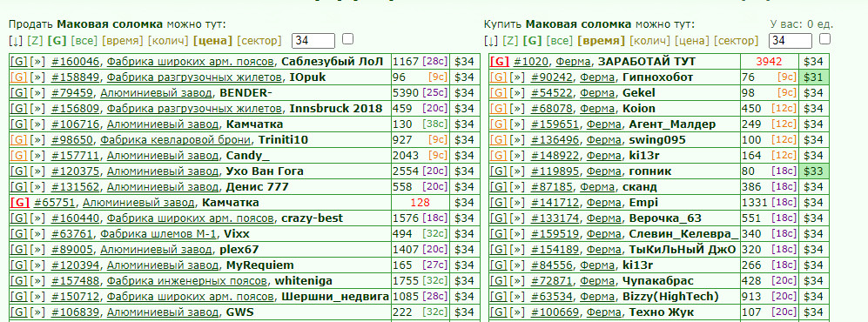Open Фабрика широких арм. поясов link for #160440
This screenshot has width=868, height=322.
point(191,218)
